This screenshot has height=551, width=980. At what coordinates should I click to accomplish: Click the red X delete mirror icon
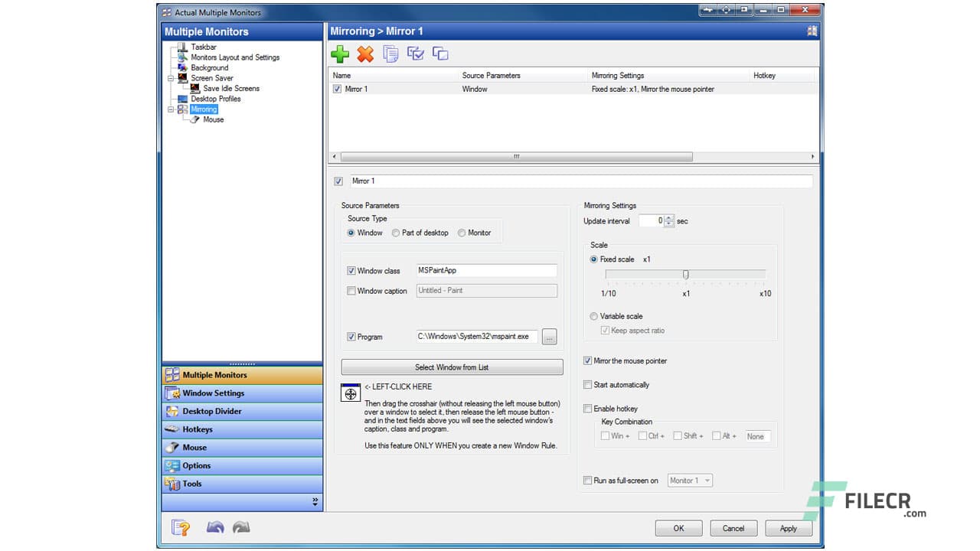click(x=365, y=54)
